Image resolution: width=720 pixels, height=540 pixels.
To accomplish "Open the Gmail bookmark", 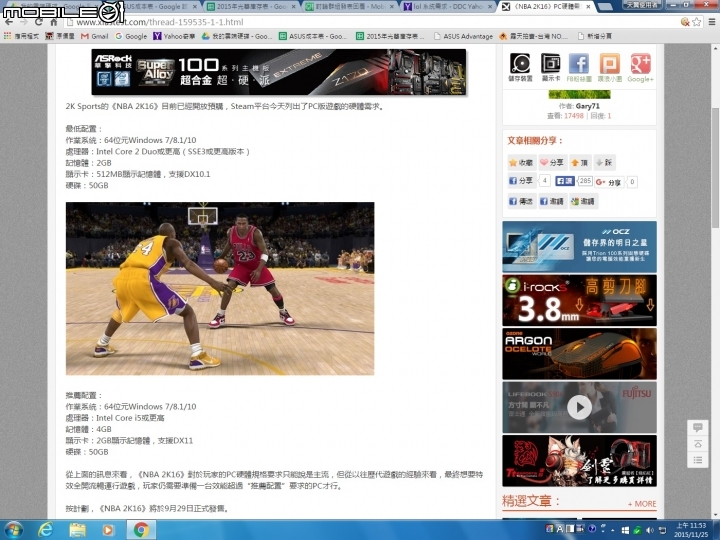I will pos(95,36).
